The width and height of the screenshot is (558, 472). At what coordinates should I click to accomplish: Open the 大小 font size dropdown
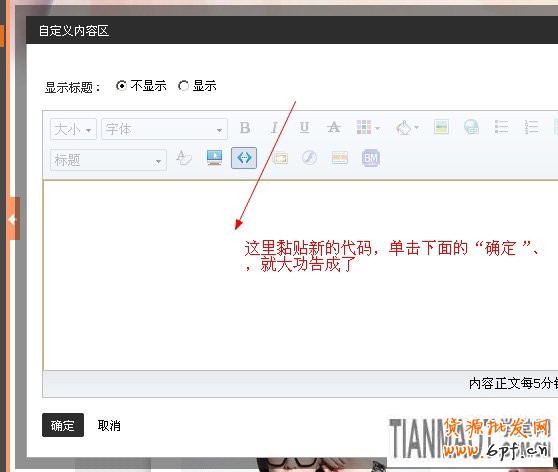pos(73,129)
